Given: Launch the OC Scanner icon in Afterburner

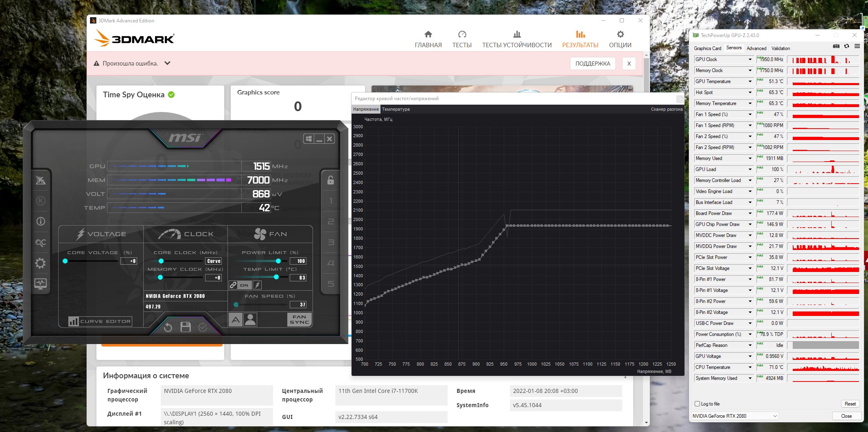Looking at the screenshot, I should (41, 243).
